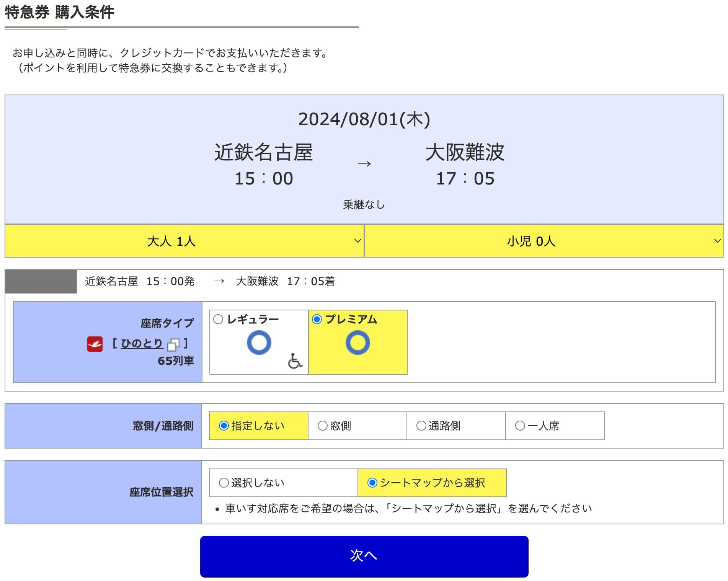Click the 近鉄名古屋 15:00発 segment text

click(x=140, y=281)
